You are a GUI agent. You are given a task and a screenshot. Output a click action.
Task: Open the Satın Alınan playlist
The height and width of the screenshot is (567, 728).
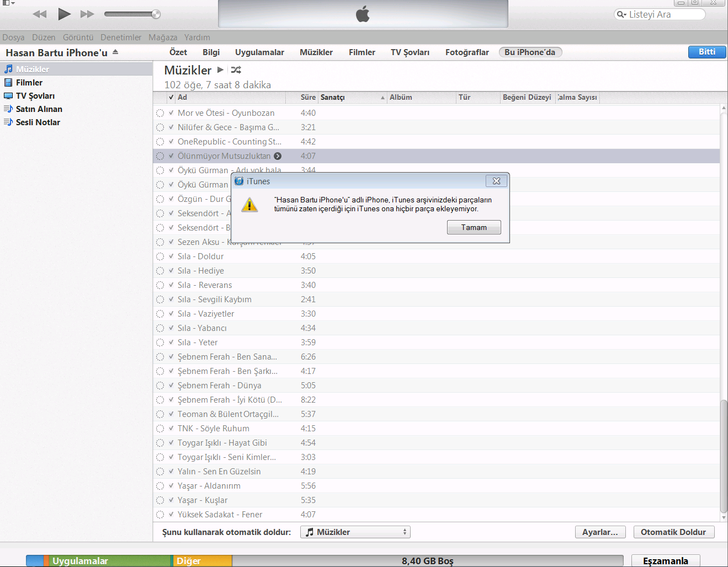point(76,109)
